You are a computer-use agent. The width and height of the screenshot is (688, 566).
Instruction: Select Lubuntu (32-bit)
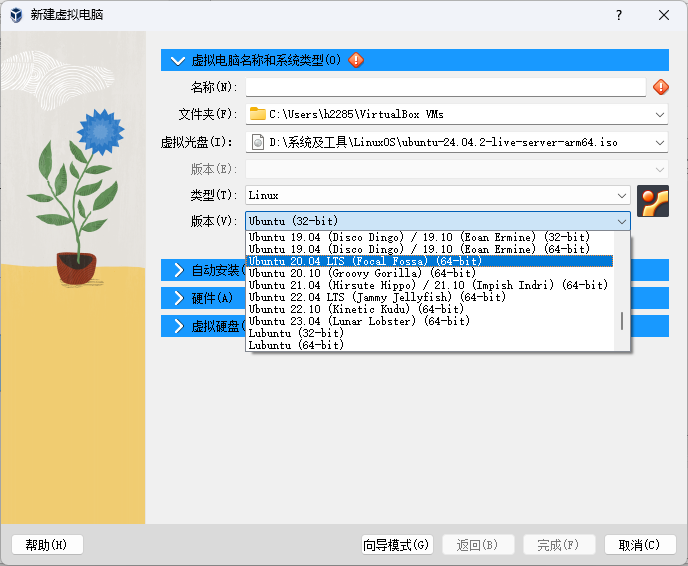pos(430,333)
